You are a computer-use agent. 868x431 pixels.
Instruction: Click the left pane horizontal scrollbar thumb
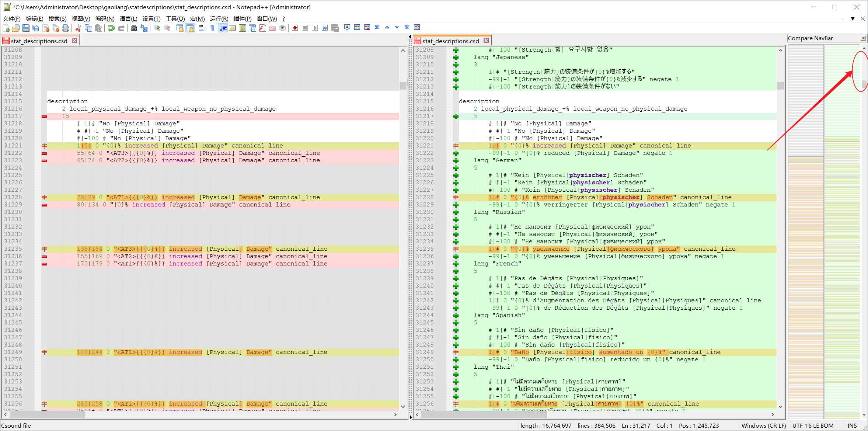48,414
